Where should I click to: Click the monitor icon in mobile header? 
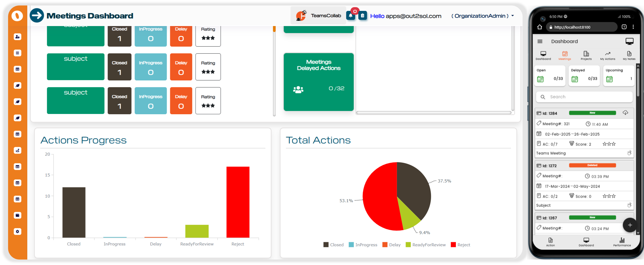(x=629, y=41)
